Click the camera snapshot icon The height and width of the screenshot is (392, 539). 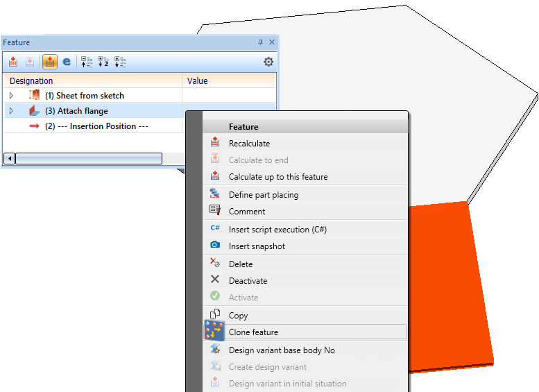coord(215,244)
